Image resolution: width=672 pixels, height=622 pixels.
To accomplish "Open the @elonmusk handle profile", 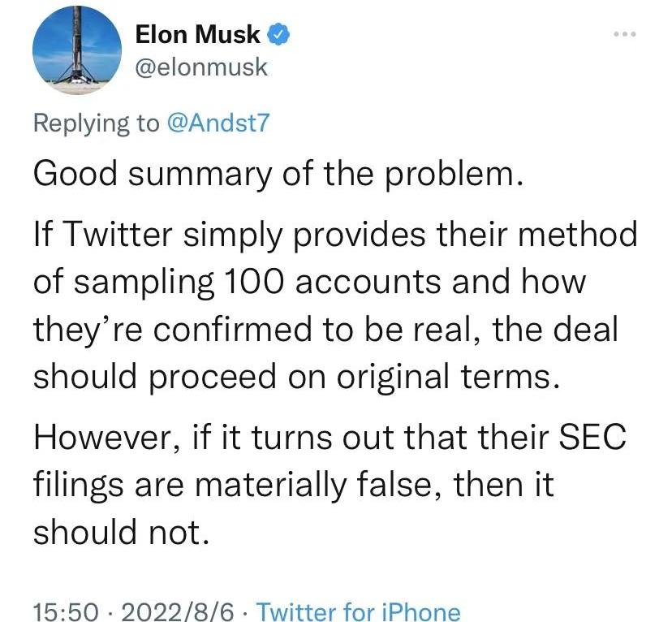I will pos(201,67).
